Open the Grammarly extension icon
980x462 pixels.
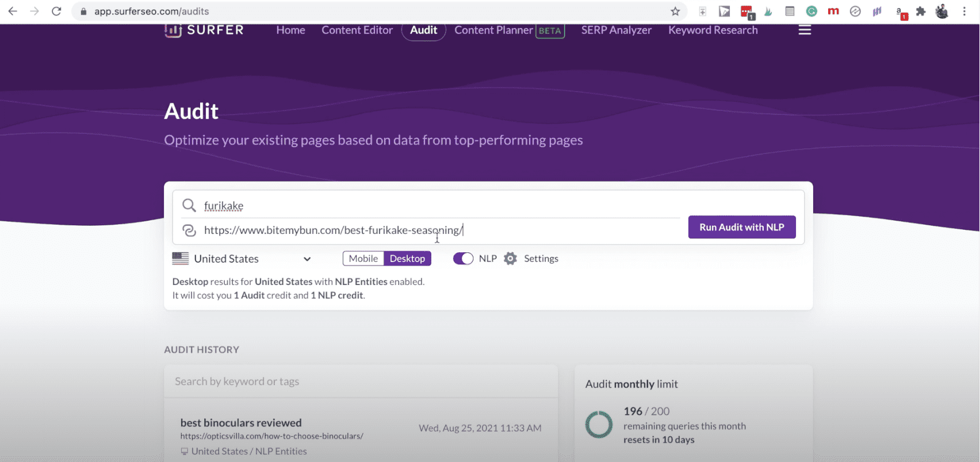(x=811, y=11)
